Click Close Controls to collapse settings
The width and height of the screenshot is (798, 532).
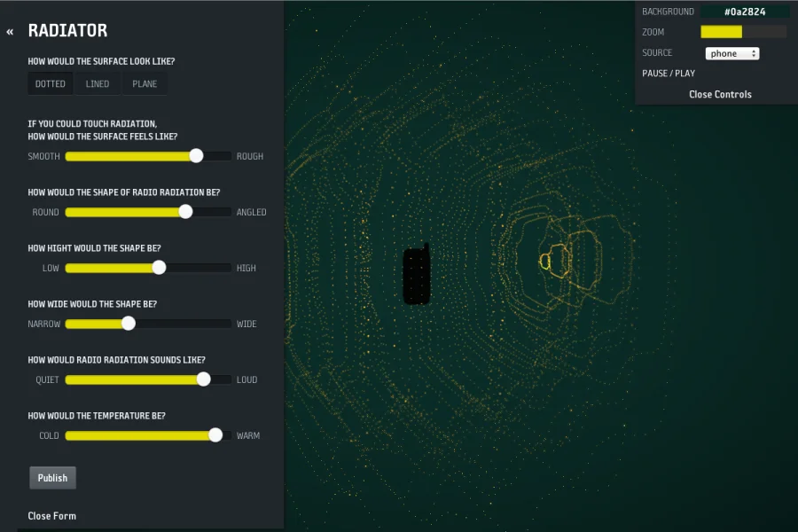(719, 94)
